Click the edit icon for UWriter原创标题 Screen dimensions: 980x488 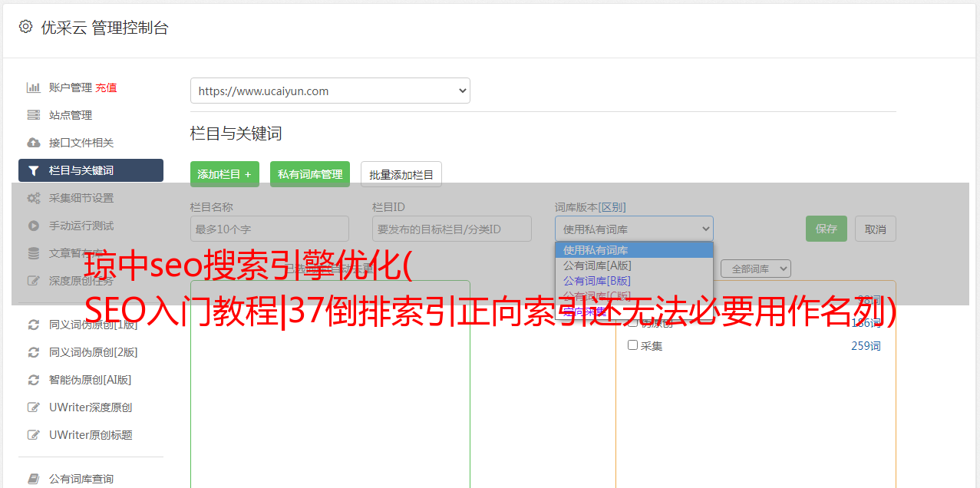click(33, 435)
